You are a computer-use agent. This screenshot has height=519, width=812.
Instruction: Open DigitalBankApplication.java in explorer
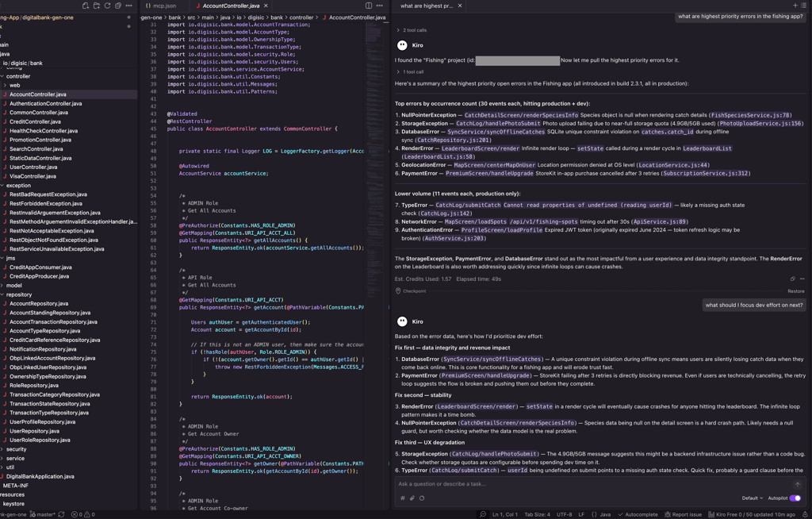(40, 476)
